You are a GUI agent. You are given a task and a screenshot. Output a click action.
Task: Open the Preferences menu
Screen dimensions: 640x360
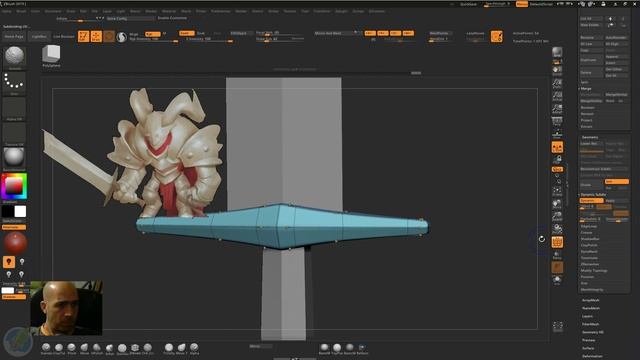point(220,11)
